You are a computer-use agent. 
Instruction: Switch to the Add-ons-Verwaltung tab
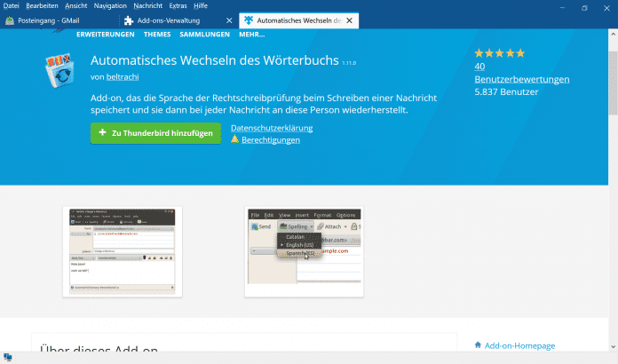tap(173, 20)
